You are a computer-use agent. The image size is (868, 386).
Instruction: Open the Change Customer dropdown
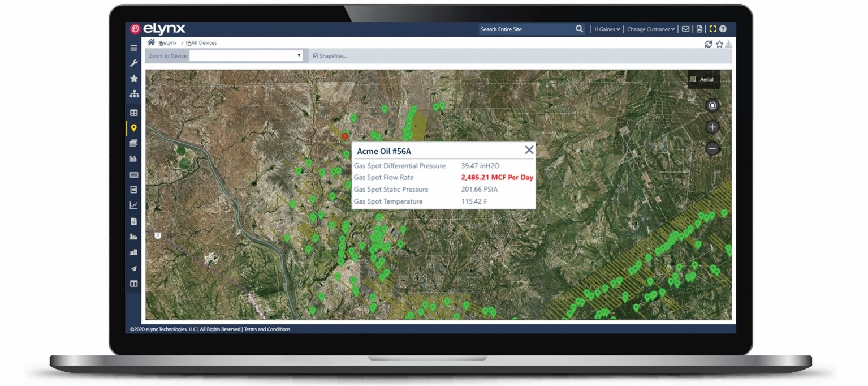click(650, 29)
